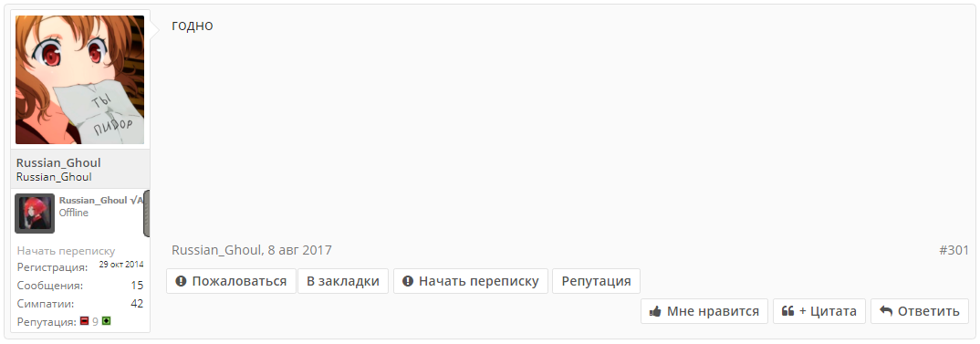This screenshot has width=980, height=344.
Task: Click the post date 8 авг 2017
Action: (x=299, y=251)
